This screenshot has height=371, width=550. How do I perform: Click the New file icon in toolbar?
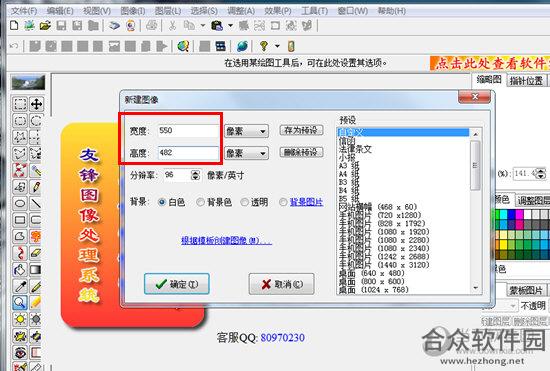(x=14, y=25)
